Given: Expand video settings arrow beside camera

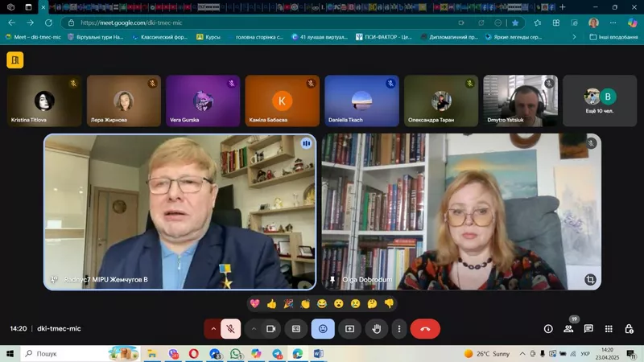Looking at the screenshot, I should 254,329.
